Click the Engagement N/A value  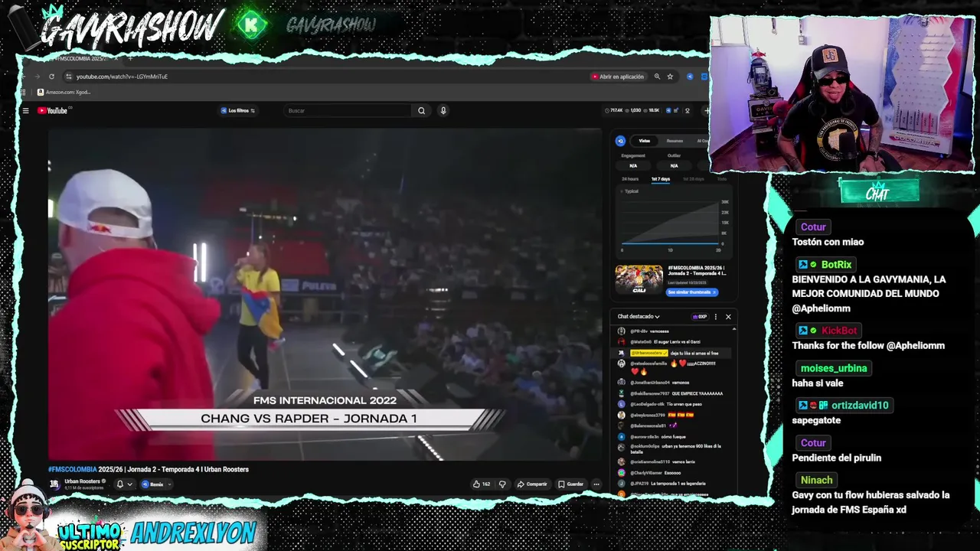point(633,166)
